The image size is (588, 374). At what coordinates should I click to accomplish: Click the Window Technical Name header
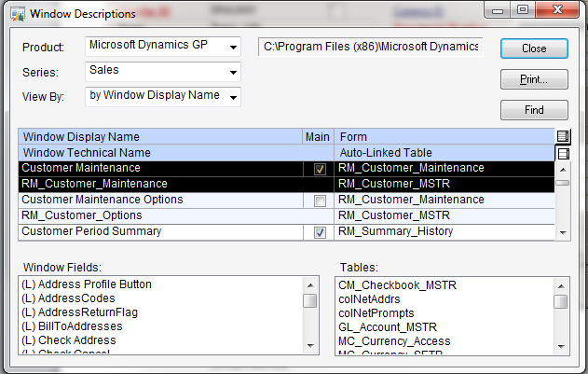176,153
